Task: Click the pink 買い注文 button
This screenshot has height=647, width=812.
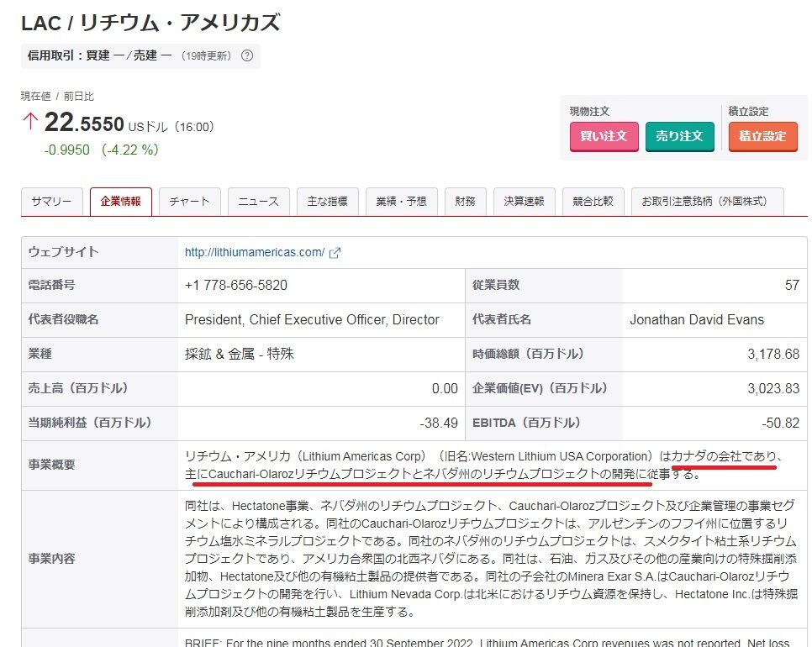Action: click(604, 137)
